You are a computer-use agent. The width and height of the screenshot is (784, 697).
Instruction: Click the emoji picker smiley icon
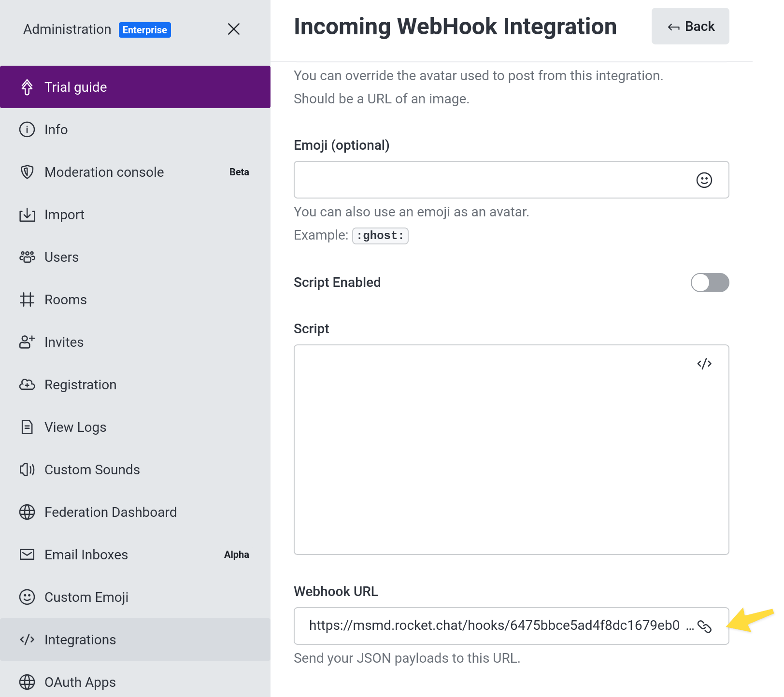pos(704,180)
